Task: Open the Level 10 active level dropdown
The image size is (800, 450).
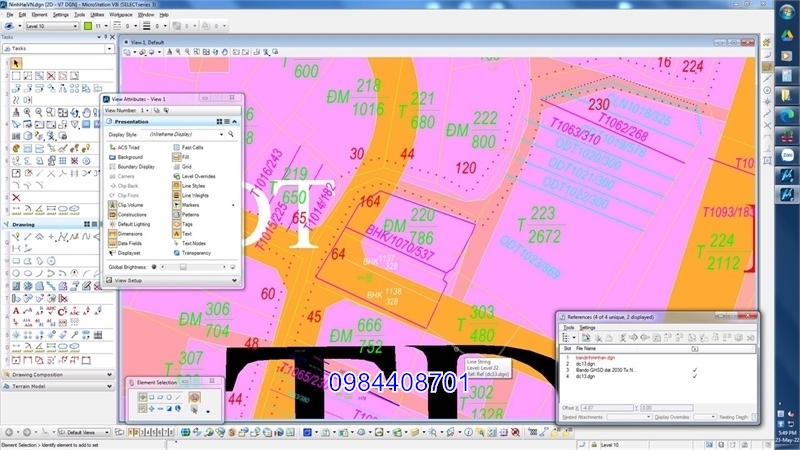Action: tap(73, 27)
